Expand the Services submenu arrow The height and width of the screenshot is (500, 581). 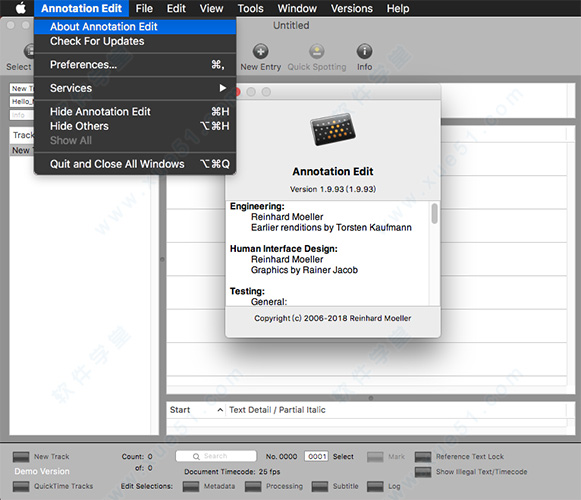click(223, 88)
